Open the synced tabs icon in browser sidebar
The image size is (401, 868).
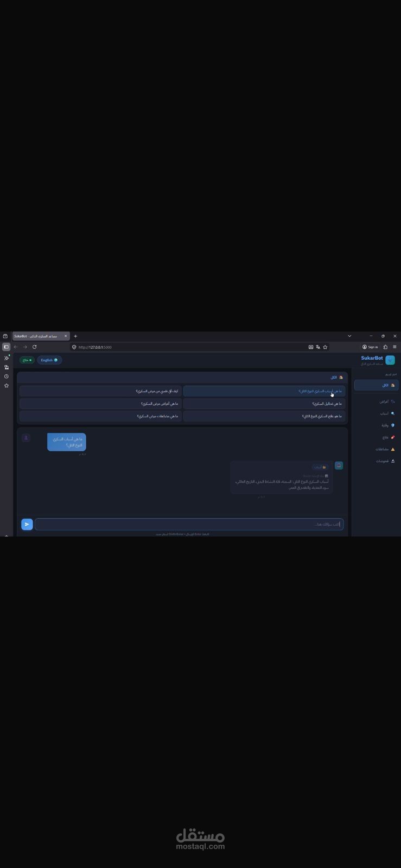click(x=7, y=367)
